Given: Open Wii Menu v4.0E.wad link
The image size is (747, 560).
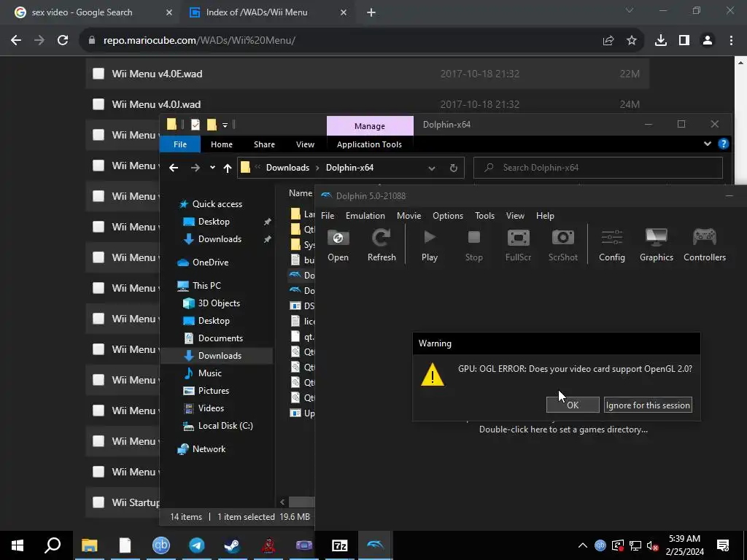Looking at the screenshot, I should (157, 74).
